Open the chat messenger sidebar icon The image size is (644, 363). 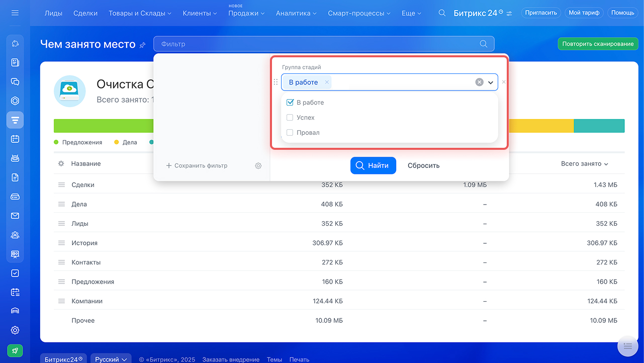pyautogui.click(x=15, y=81)
